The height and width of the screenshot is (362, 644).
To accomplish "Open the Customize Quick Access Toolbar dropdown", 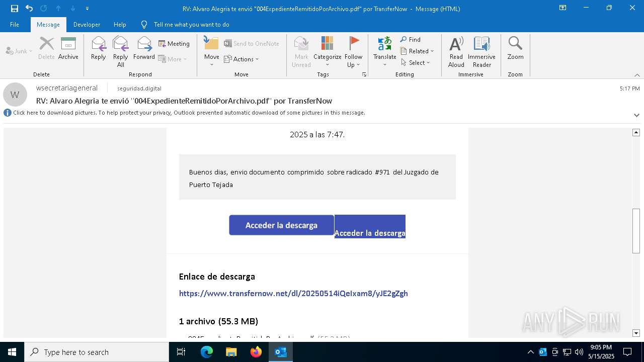I will pos(88,9).
